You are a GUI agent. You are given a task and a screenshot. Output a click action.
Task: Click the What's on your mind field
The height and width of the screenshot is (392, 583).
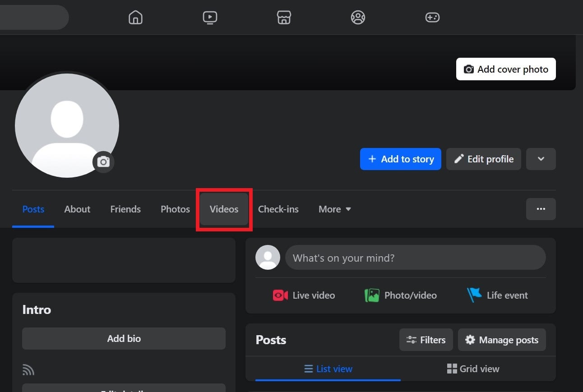coord(415,258)
